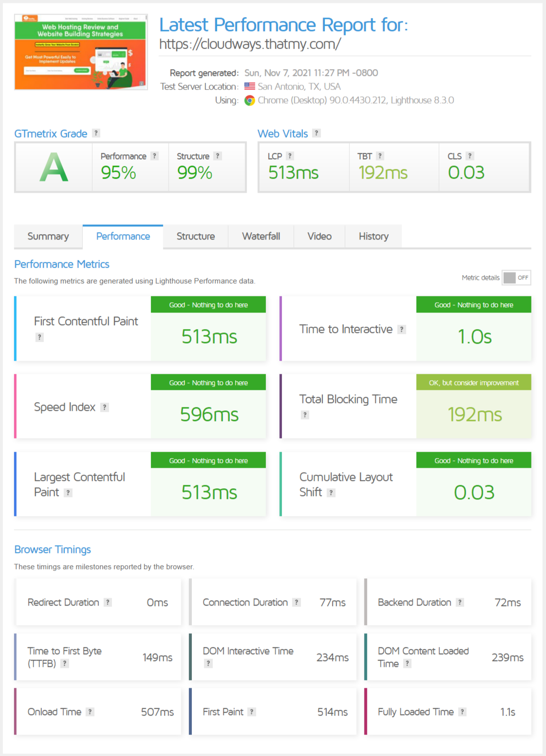Click the San Antonio, TX, USA text
546x756 pixels.
[x=299, y=86]
